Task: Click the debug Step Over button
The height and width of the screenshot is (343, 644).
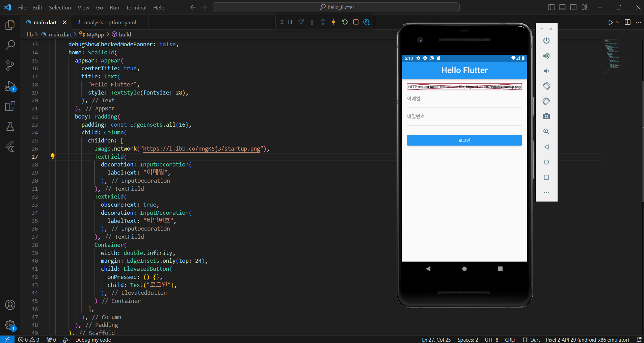Action: tap(301, 22)
